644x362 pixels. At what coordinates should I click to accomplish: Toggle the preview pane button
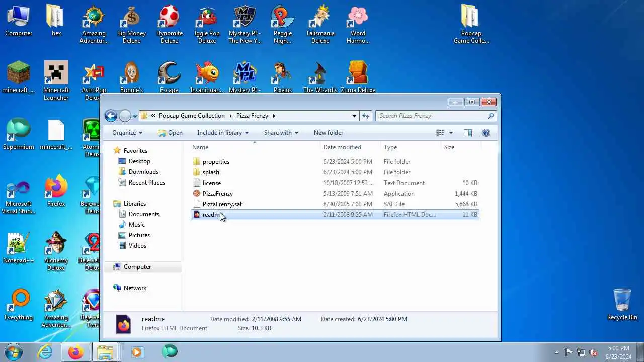pos(467,133)
